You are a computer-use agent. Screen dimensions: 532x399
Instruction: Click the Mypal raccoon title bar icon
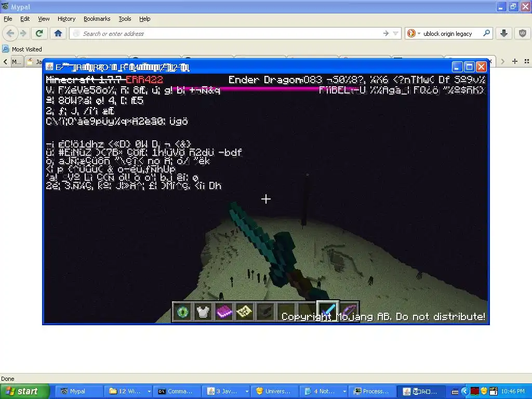[5, 6]
